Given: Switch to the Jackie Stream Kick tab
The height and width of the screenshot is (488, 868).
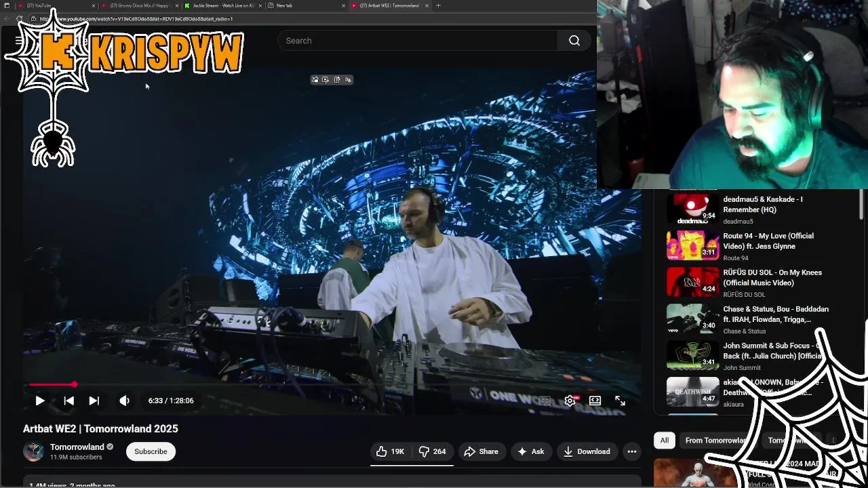Looking at the screenshot, I should click(222, 5).
